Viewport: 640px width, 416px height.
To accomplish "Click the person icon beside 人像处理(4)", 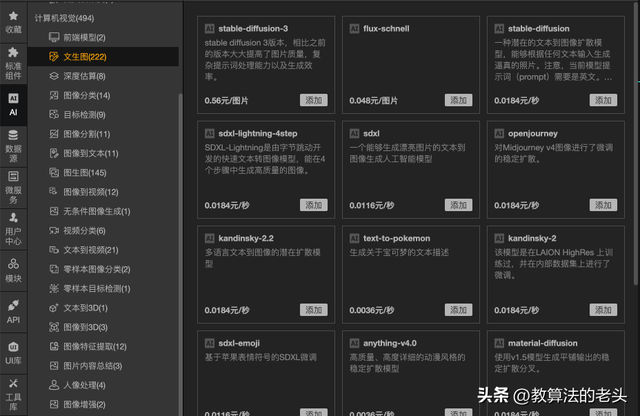I will pyautogui.click(x=54, y=385).
